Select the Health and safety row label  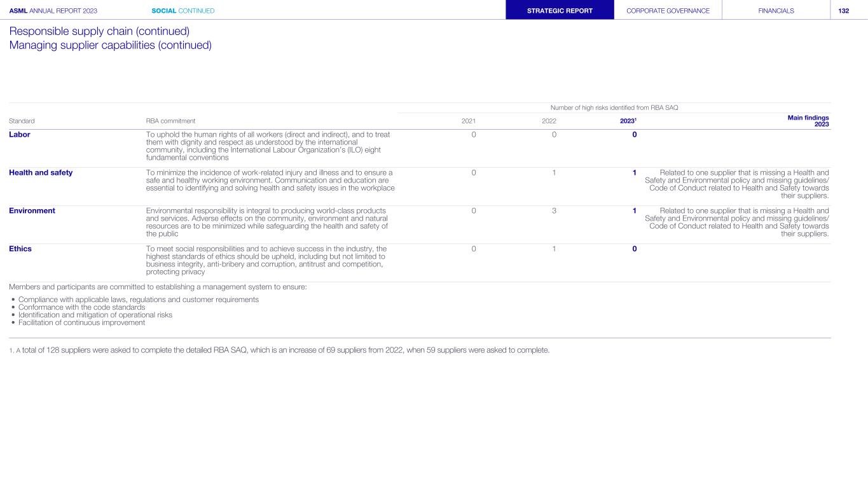coord(41,173)
